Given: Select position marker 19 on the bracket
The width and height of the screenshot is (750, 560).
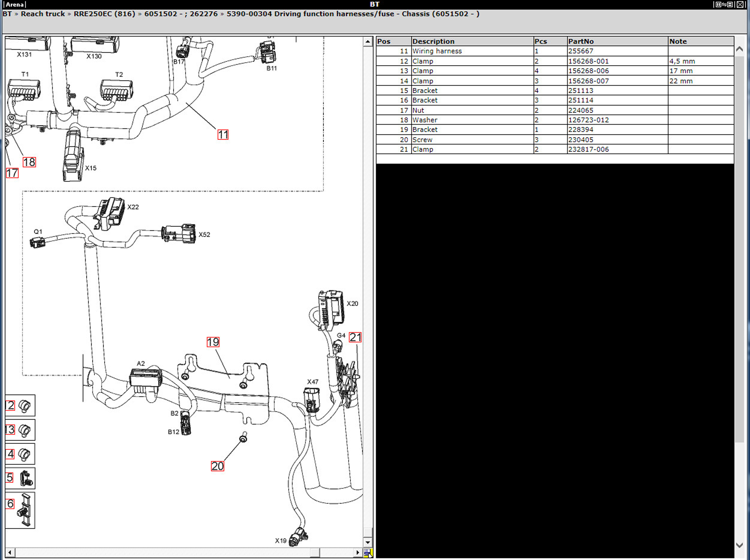Looking at the screenshot, I should (x=213, y=342).
